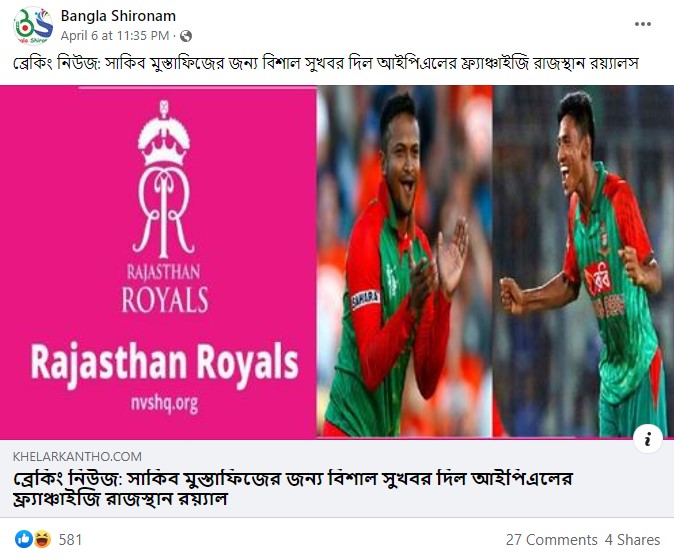674x560 pixels.
Task: Open the 27 Comments link
Action: 551,540
